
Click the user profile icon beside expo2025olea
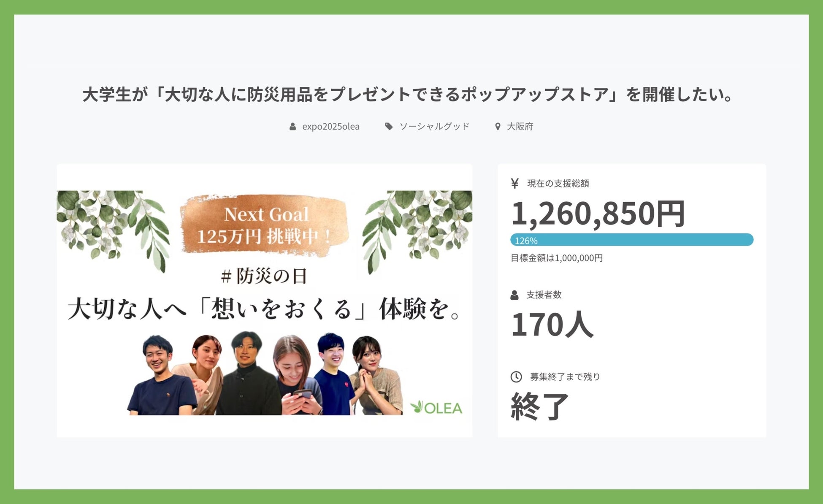[292, 127]
